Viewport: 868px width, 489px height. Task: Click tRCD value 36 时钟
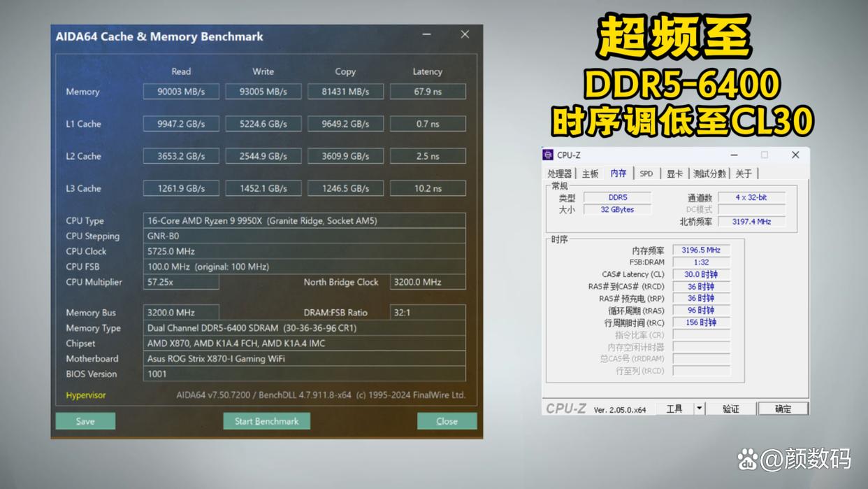pos(701,287)
